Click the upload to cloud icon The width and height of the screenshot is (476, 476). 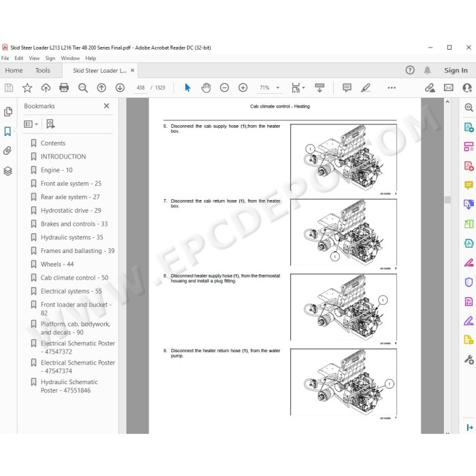46,88
